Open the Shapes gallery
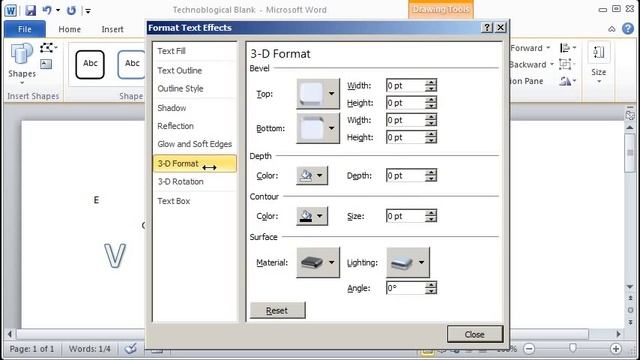 click(x=22, y=63)
